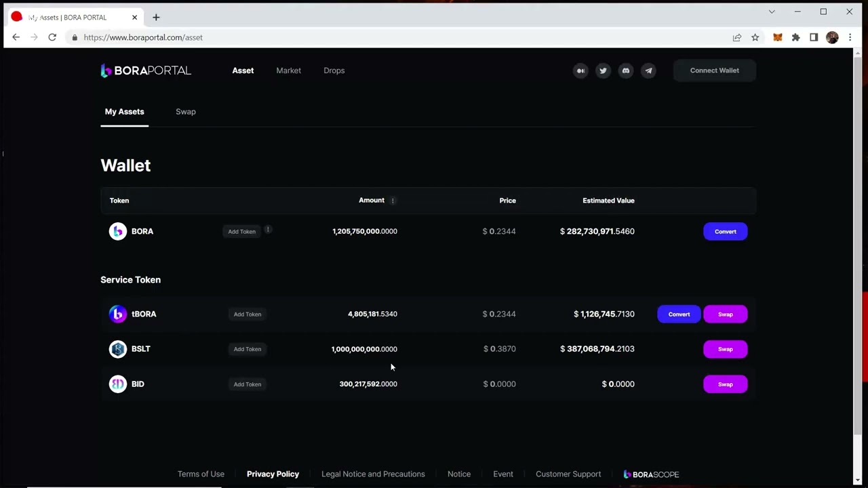Open a new browser tab

(x=156, y=17)
